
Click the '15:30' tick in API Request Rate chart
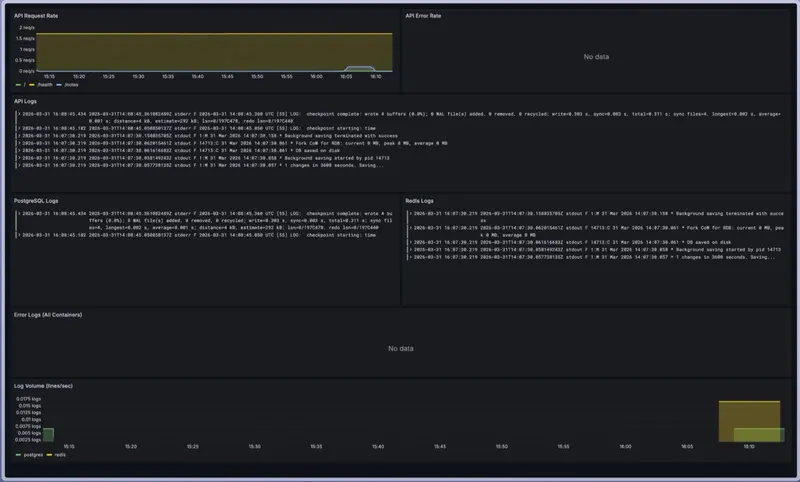point(138,77)
